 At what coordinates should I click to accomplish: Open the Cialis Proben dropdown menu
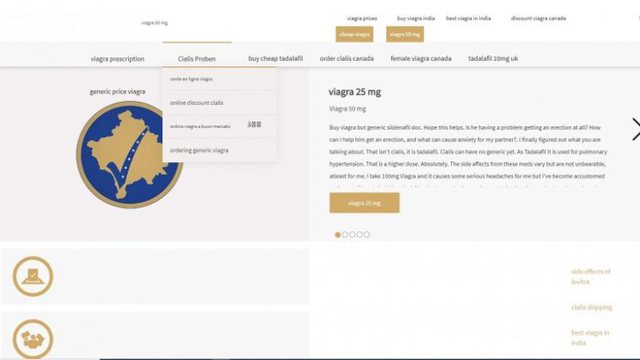pos(197,59)
